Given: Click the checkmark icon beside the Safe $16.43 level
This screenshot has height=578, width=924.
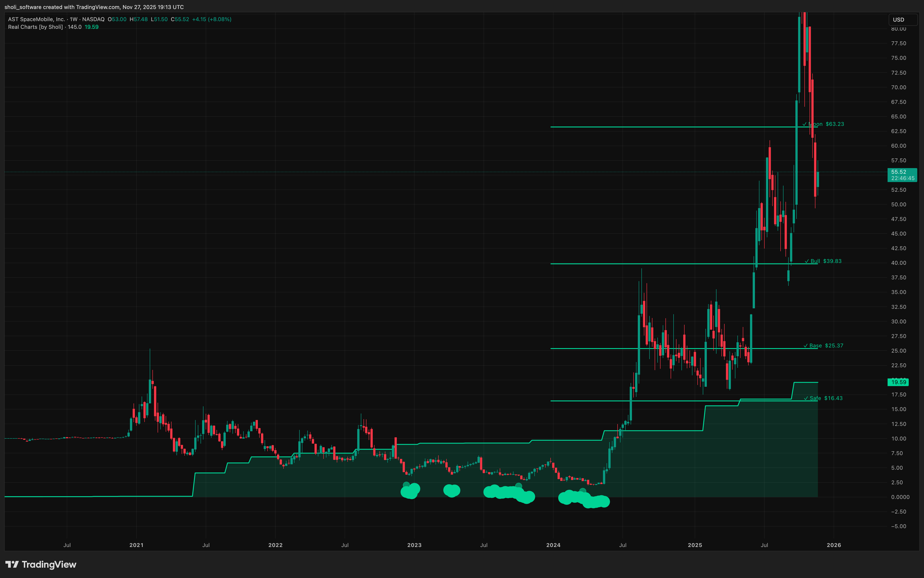Looking at the screenshot, I should point(806,398).
